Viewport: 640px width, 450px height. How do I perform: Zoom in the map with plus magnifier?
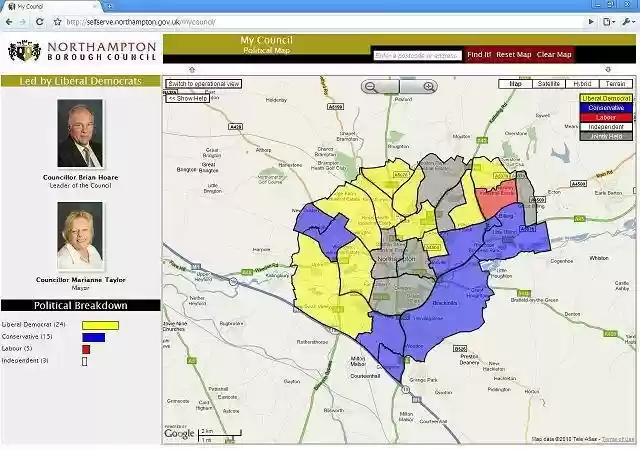(x=429, y=87)
